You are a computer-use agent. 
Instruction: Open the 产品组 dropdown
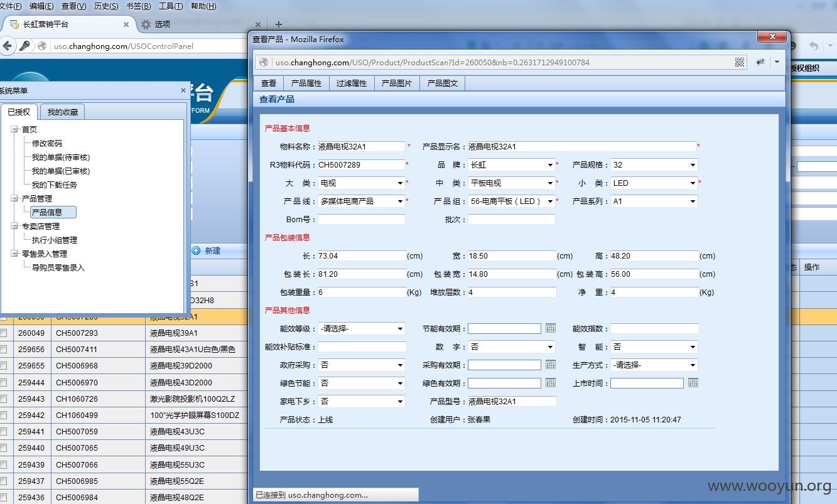point(511,201)
